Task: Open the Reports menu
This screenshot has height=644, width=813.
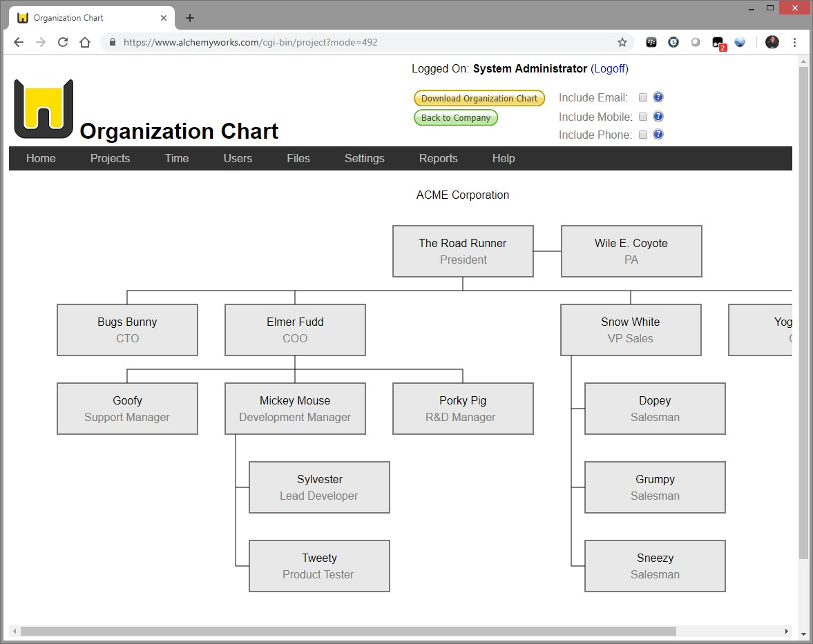Action: (x=438, y=159)
